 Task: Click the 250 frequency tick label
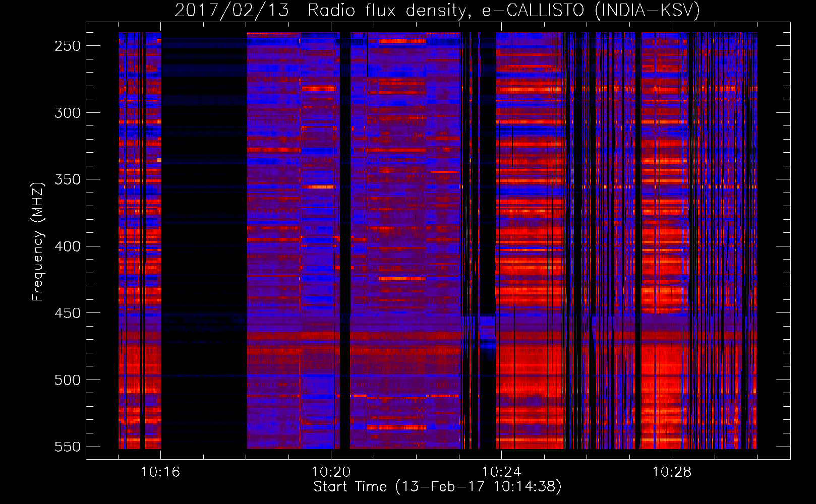pyautogui.click(x=68, y=46)
